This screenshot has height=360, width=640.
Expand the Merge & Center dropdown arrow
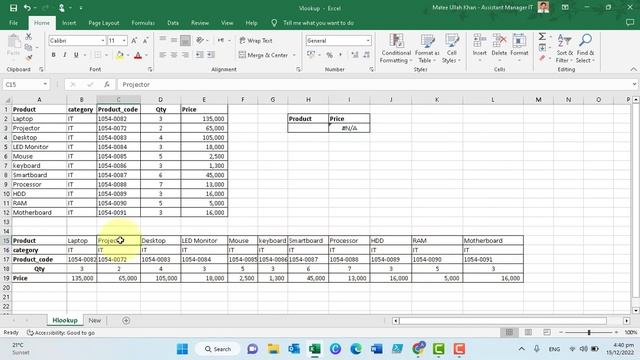[x=294, y=55]
